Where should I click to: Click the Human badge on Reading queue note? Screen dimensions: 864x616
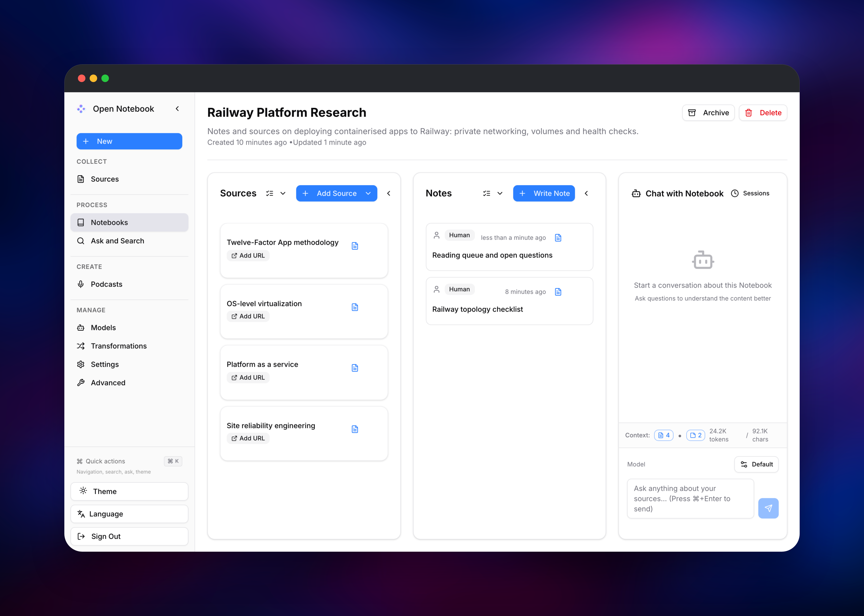(459, 235)
